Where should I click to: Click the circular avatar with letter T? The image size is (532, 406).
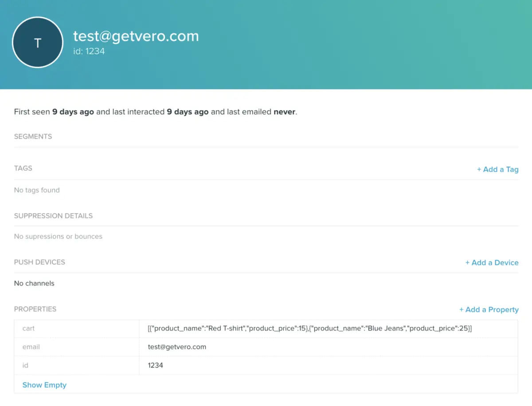pos(37,42)
